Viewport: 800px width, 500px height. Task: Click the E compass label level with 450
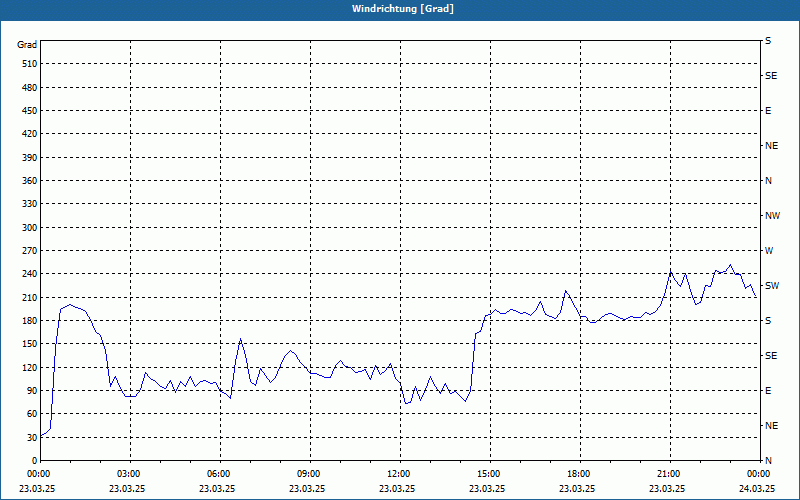768,111
